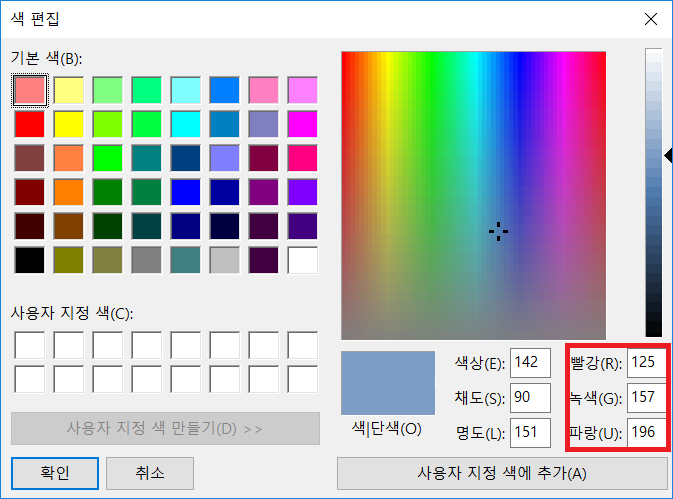
Task: Select black basic color swatch
Action: point(30,260)
